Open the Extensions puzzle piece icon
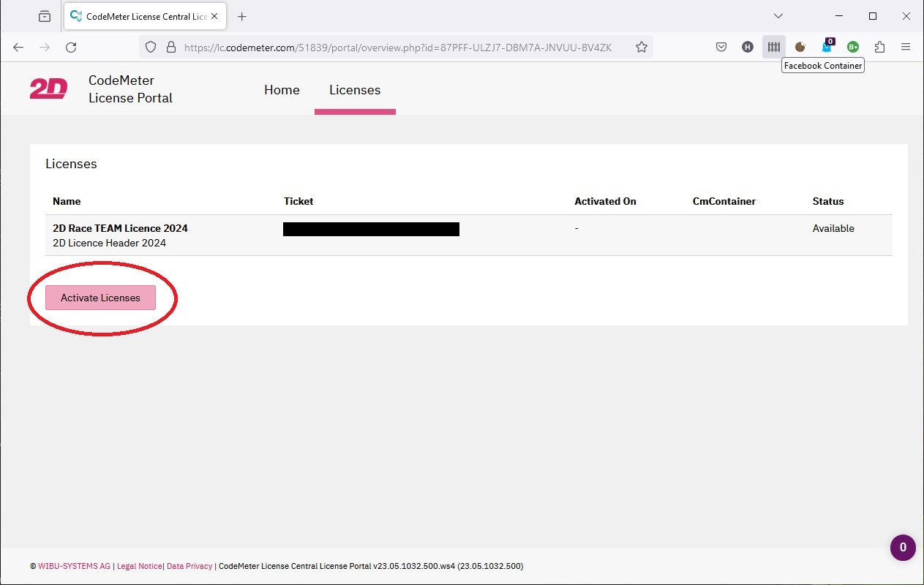Screen dimensions: 924x585 pyautogui.click(x=879, y=47)
